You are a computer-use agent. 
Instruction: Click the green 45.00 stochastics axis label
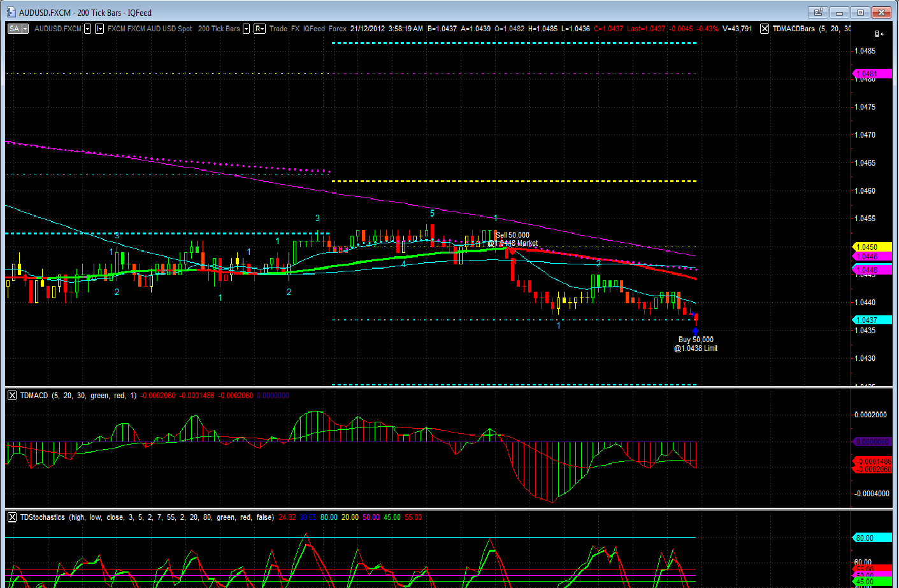click(872, 582)
